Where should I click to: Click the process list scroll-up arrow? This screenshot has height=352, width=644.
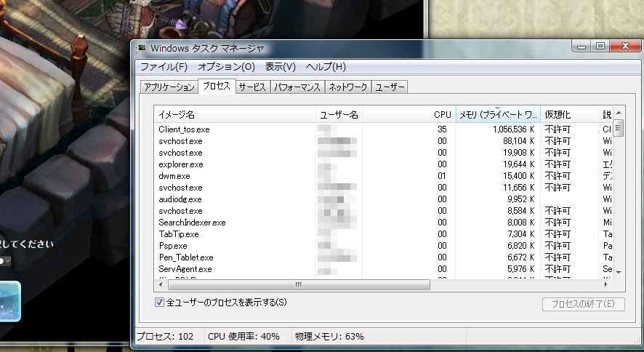tap(619, 113)
